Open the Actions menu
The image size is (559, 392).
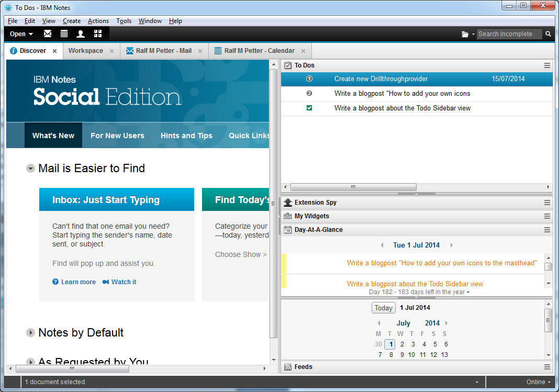[98, 21]
